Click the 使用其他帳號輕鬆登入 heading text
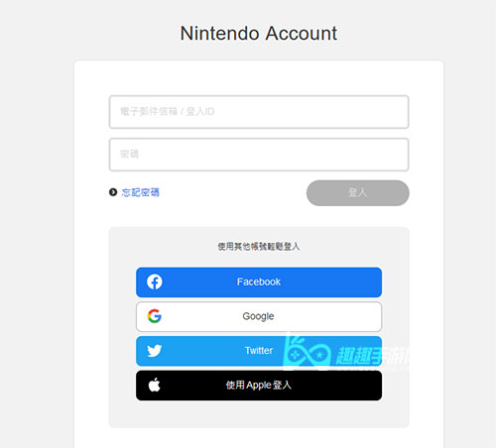Viewport: 496px width, 448px height. 259,247
